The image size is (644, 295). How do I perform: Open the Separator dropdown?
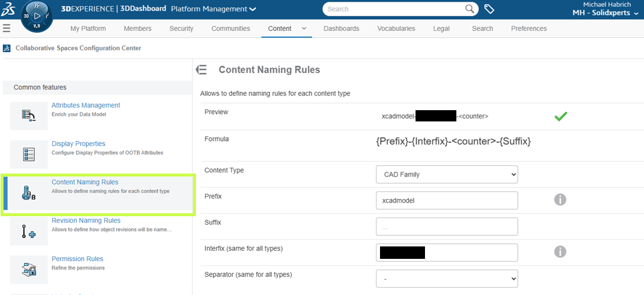click(x=447, y=278)
